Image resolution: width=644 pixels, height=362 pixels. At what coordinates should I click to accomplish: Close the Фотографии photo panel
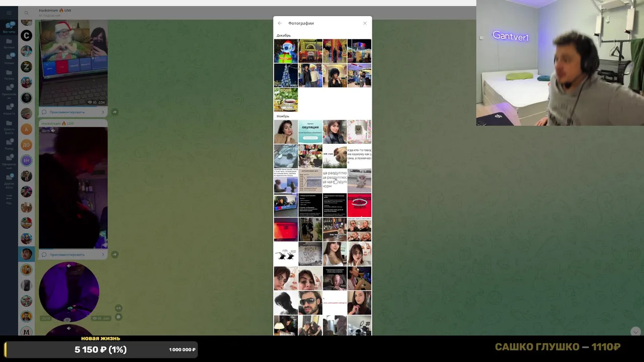coord(365,23)
